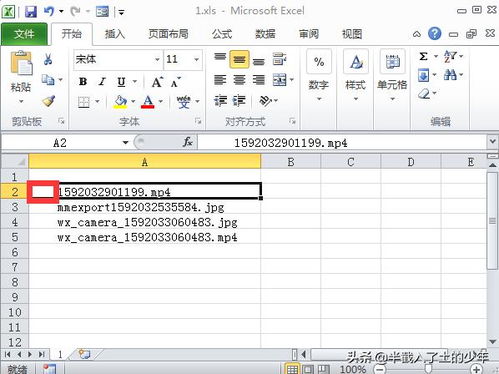Click the Cut scissors icon
The image size is (499, 374).
coord(48,59)
